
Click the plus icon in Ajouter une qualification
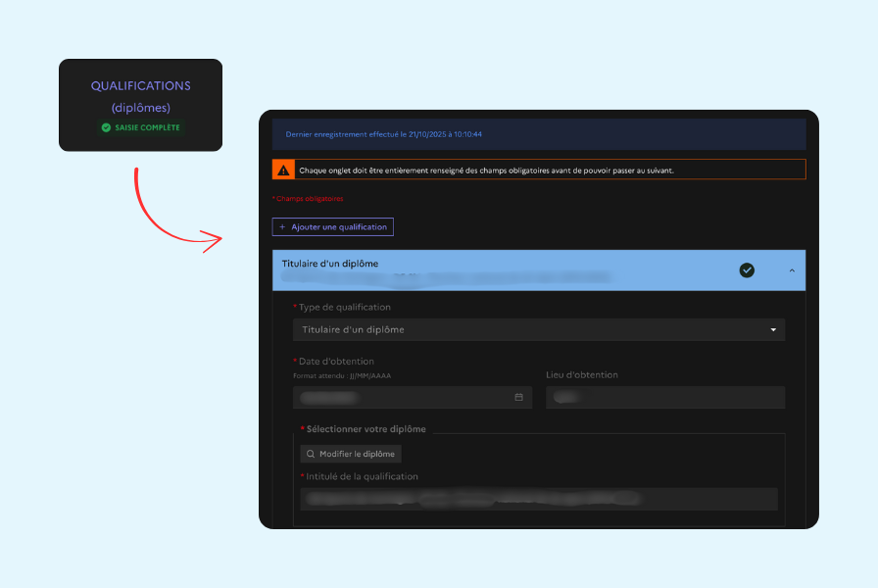pos(283,227)
